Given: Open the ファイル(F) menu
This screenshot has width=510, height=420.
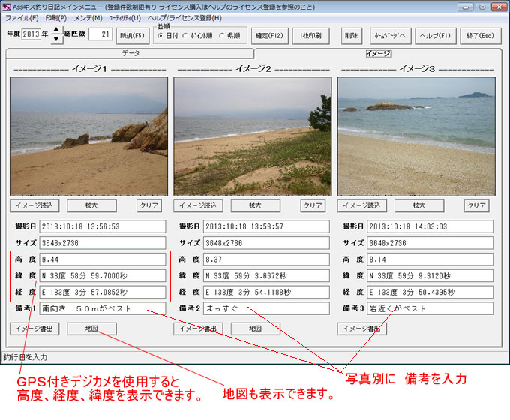Looking at the screenshot, I should (x=22, y=17).
